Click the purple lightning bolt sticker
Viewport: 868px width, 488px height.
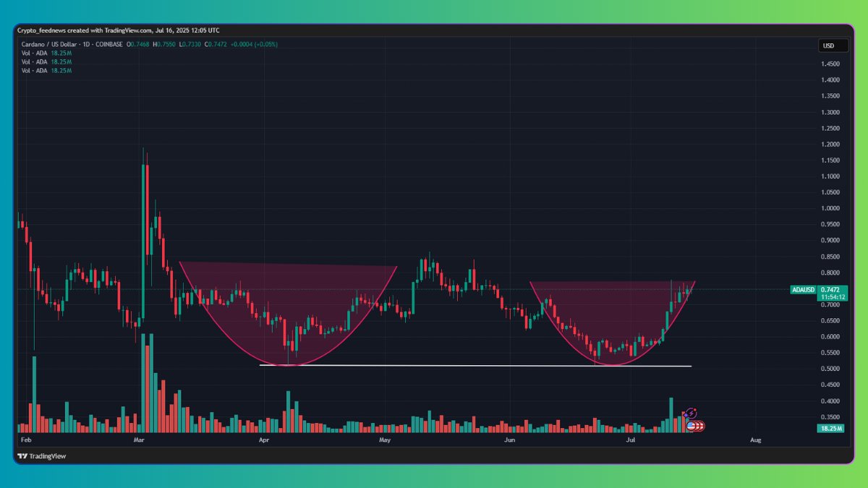pos(691,414)
